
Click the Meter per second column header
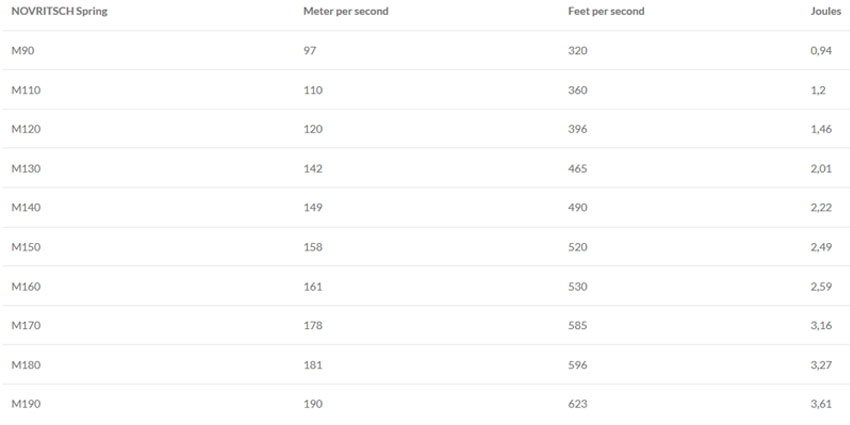tap(346, 11)
